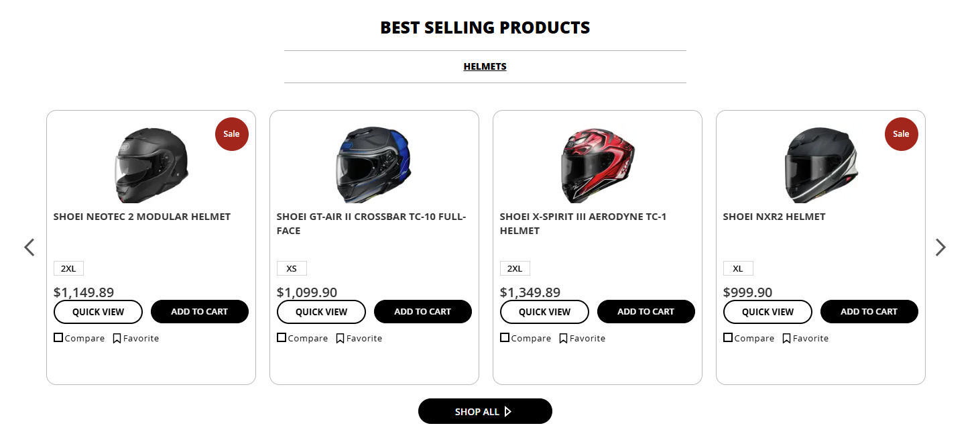Click the Sale badge on Neotec 2 helmet
This screenshot has width=980, height=442.
coord(231,134)
